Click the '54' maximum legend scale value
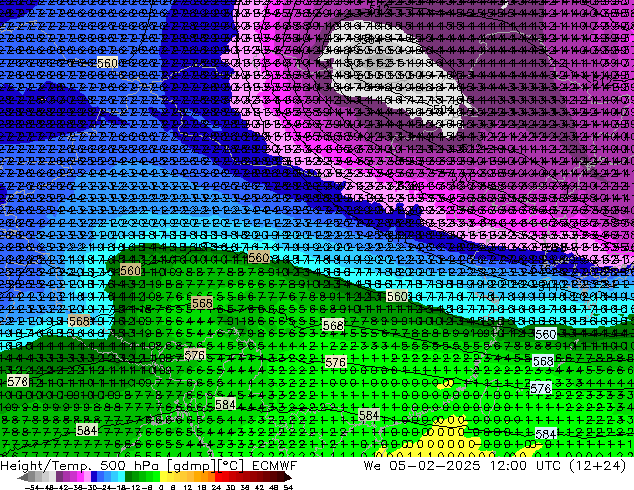634x490 pixels. [287, 488]
